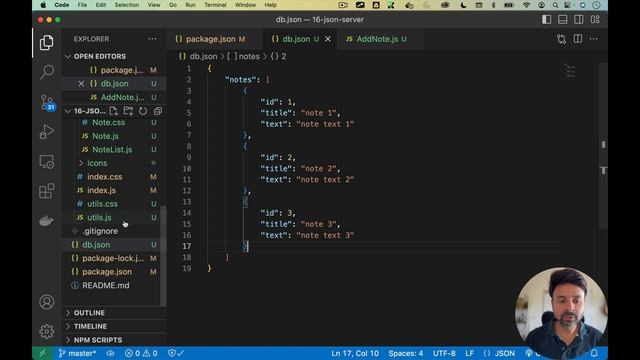Click the open changes icon in editor toolbar
This screenshot has height=360, width=640.
[x=561, y=39]
